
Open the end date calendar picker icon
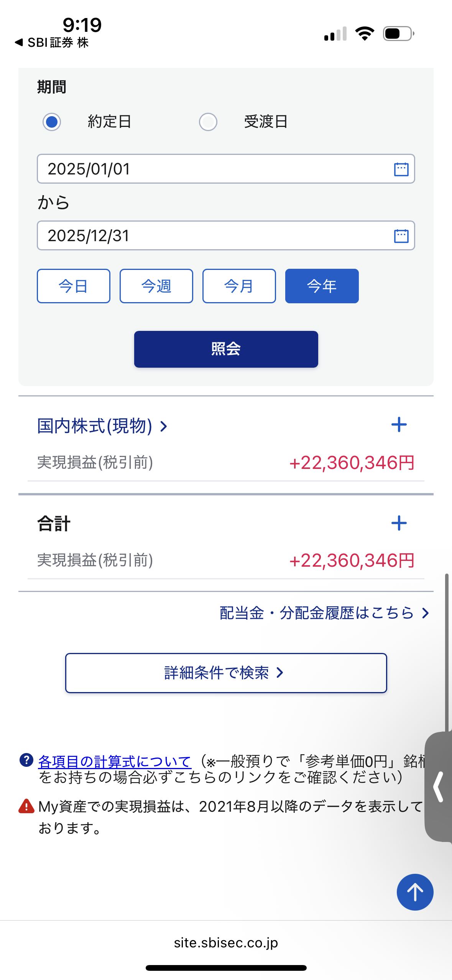(401, 236)
